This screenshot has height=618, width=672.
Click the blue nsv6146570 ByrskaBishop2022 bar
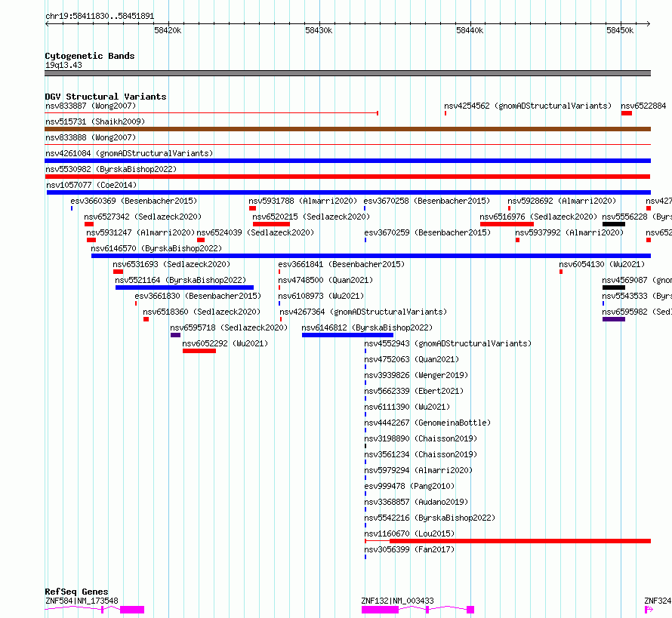(371, 256)
